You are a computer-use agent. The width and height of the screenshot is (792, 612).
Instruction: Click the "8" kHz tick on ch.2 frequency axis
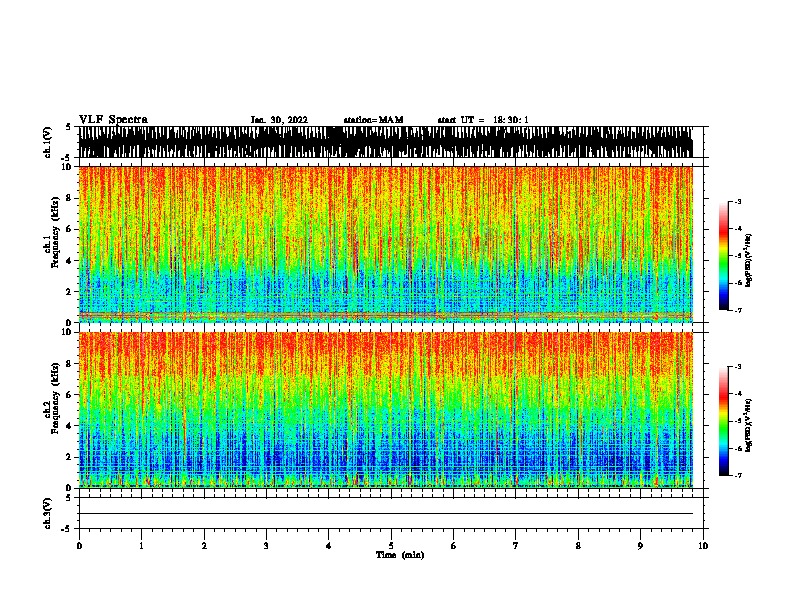(70, 364)
